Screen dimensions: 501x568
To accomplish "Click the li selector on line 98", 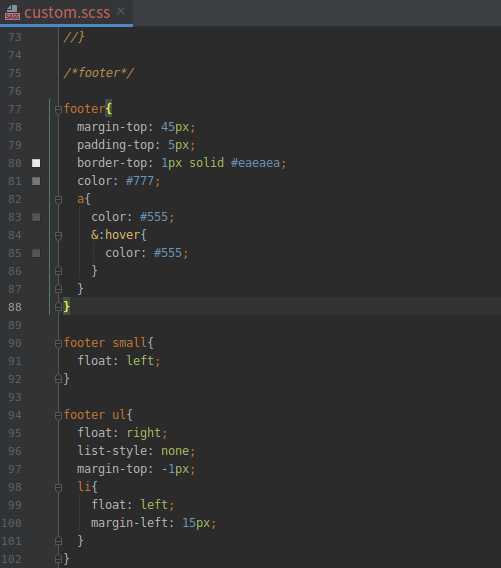I will [x=84, y=486].
